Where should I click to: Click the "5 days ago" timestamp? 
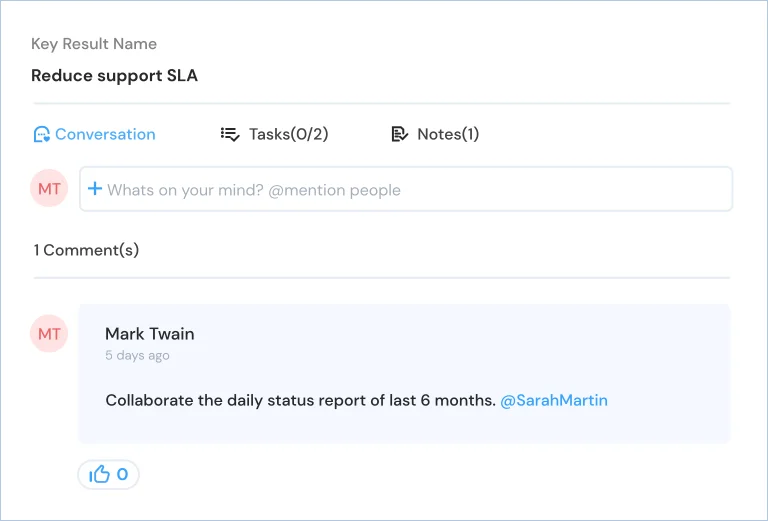pos(137,355)
